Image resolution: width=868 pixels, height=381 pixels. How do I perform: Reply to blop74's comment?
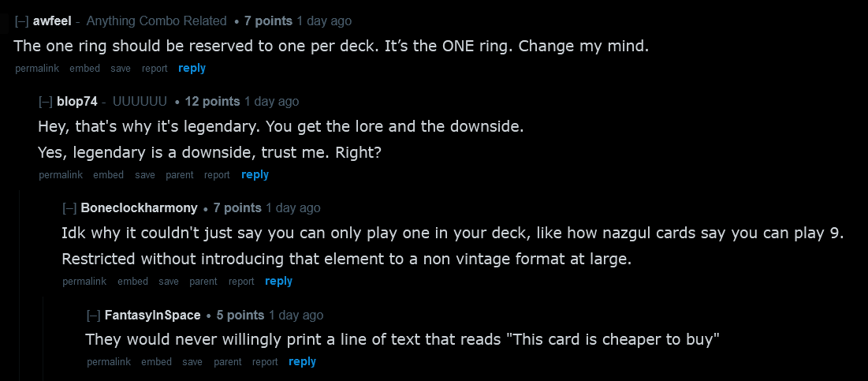click(255, 175)
